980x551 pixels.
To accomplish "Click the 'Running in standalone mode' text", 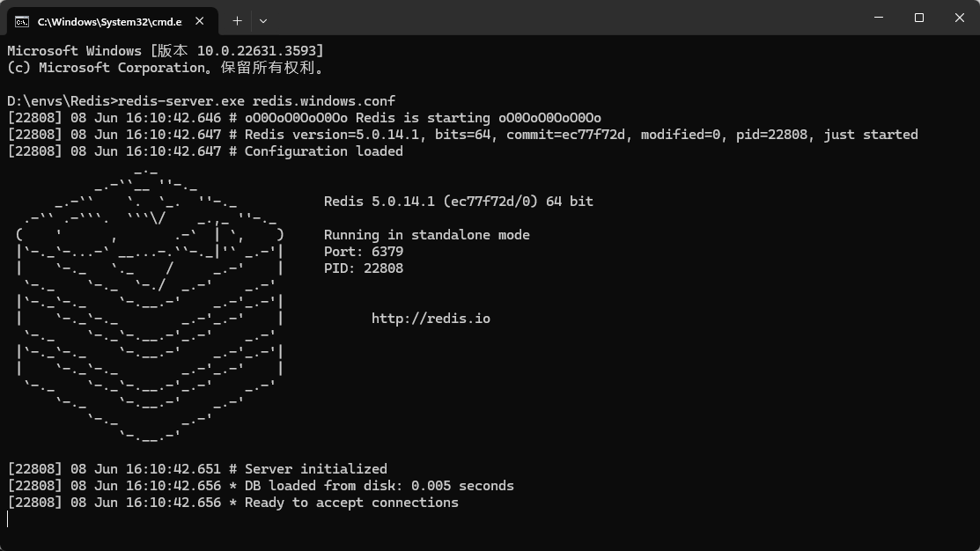I will [426, 234].
